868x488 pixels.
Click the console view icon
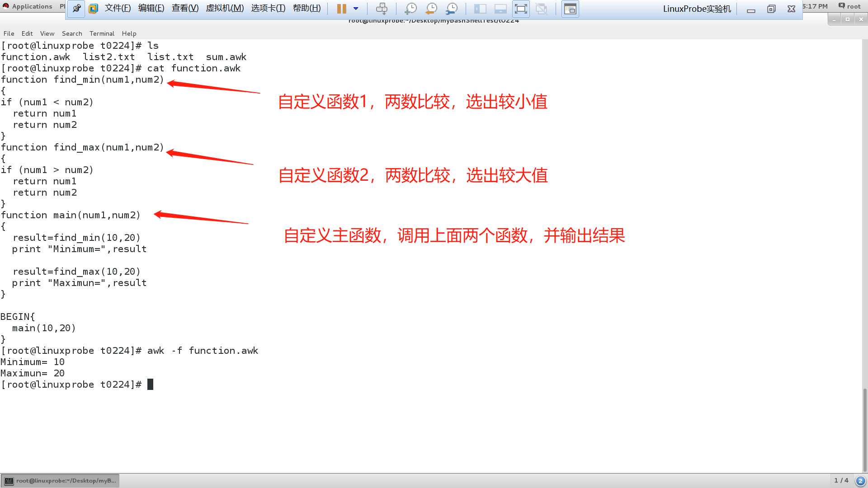click(570, 9)
